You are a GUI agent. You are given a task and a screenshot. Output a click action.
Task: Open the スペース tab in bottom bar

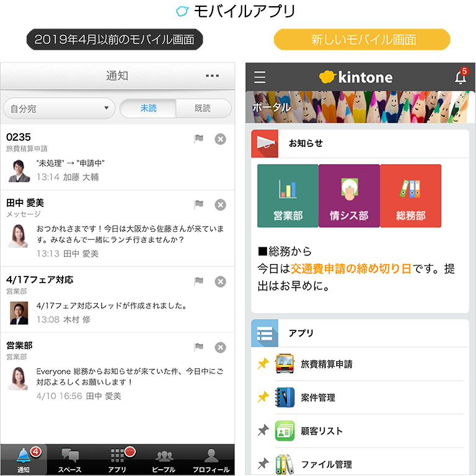coord(70,461)
